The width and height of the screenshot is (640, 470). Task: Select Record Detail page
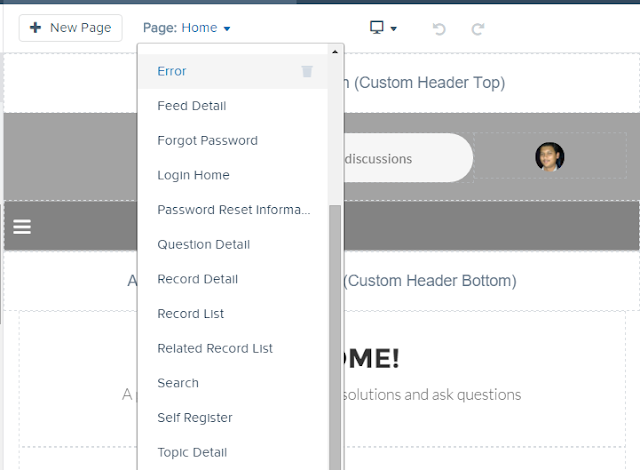point(197,279)
